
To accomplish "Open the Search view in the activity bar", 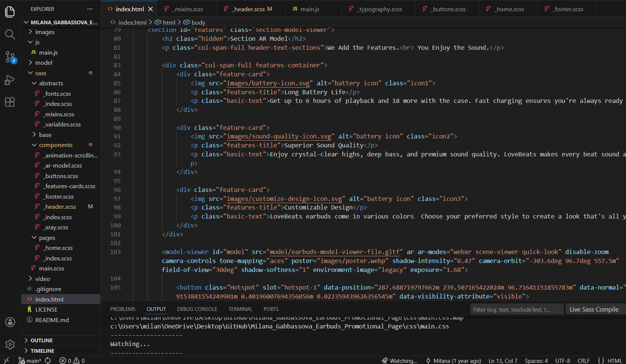I will [10, 34].
